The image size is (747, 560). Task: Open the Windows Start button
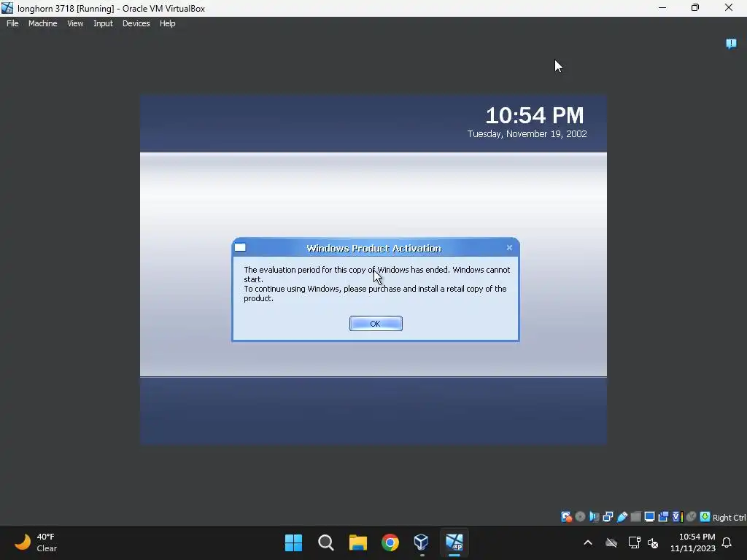point(293,542)
